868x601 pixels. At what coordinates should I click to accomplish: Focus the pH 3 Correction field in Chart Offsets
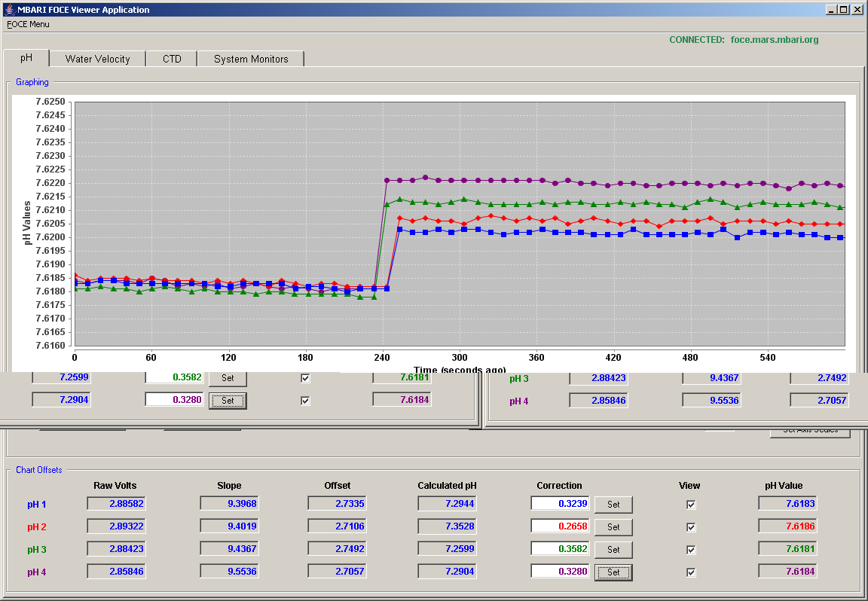pos(560,549)
